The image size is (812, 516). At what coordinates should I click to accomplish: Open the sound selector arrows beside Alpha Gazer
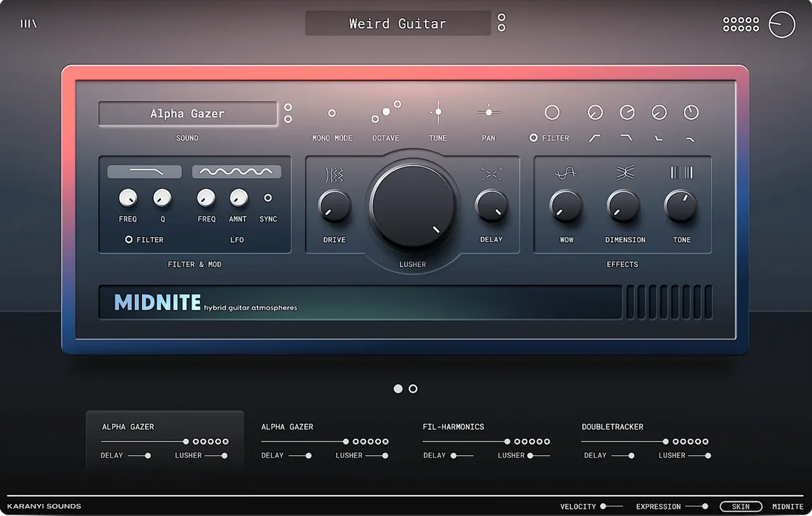(288, 114)
